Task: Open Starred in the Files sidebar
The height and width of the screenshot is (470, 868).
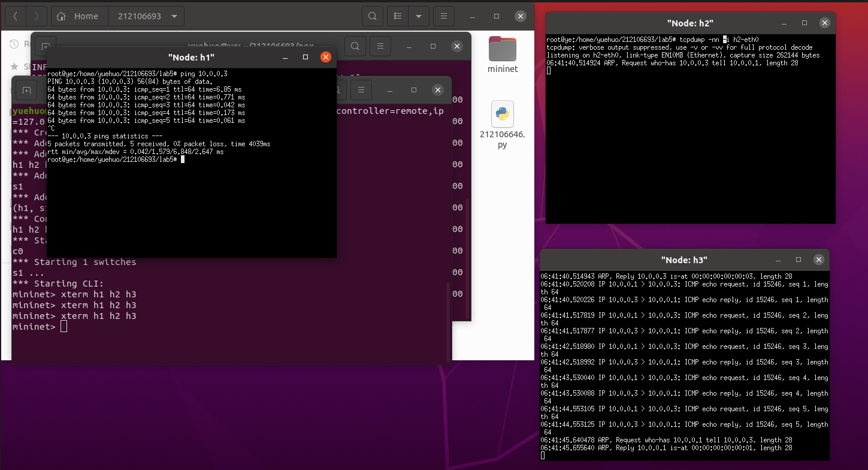Action: (x=20, y=65)
